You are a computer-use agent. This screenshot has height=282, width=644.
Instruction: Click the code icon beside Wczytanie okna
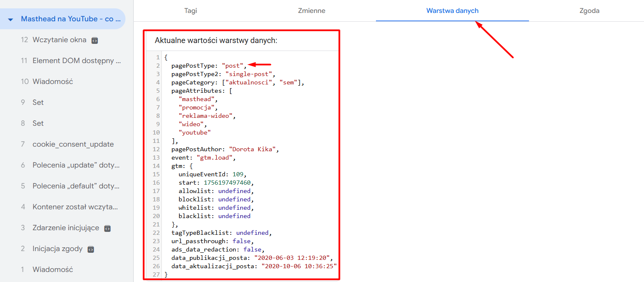click(x=95, y=41)
